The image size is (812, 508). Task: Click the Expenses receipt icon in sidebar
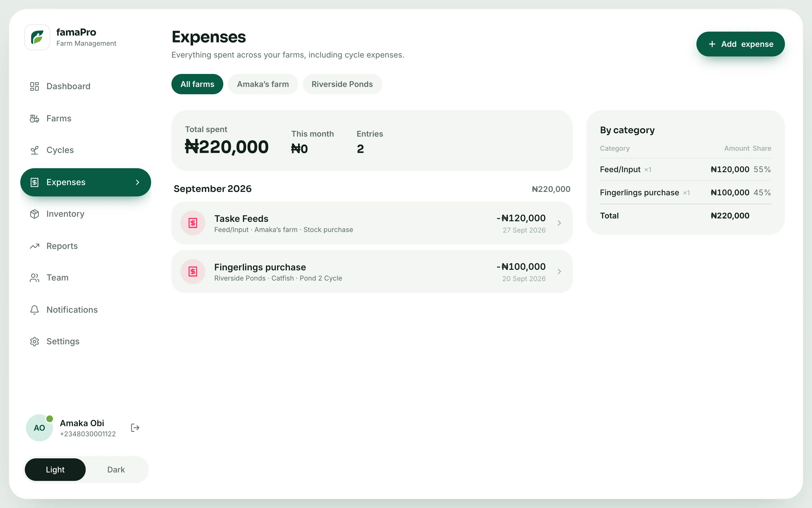tap(35, 182)
